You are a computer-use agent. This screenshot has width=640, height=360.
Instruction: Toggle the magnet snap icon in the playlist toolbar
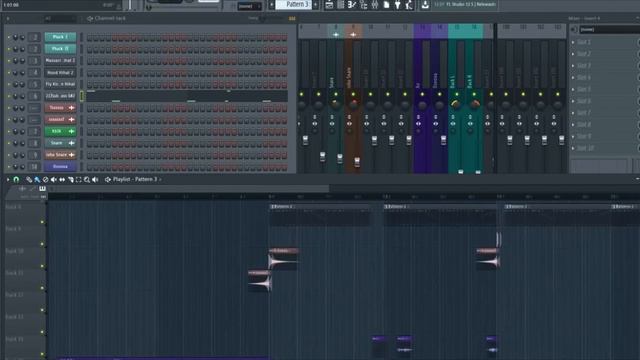pyautogui.click(x=16, y=179)
